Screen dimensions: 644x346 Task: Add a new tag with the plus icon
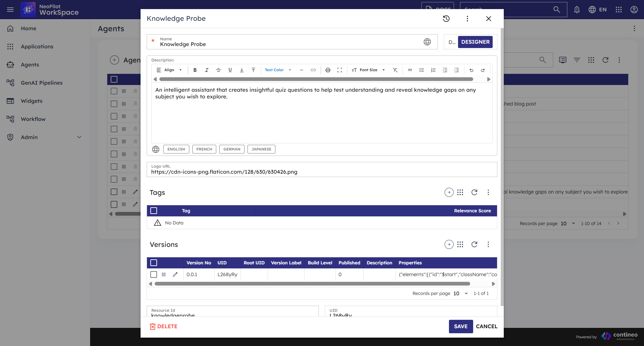click(x=449, y=192)
